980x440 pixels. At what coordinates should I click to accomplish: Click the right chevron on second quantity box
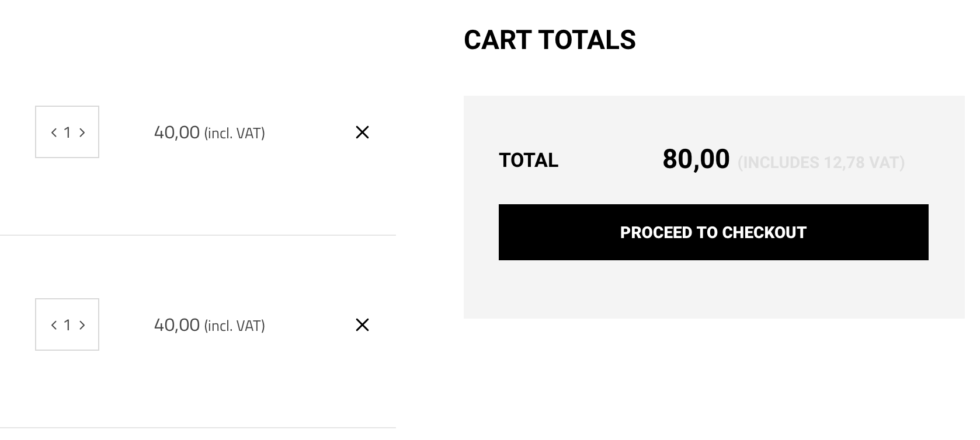click(82, 325)
